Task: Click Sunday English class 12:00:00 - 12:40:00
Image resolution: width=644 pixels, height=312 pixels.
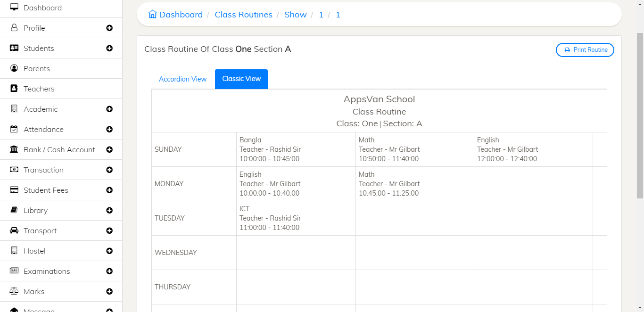Action: point(533,149)
